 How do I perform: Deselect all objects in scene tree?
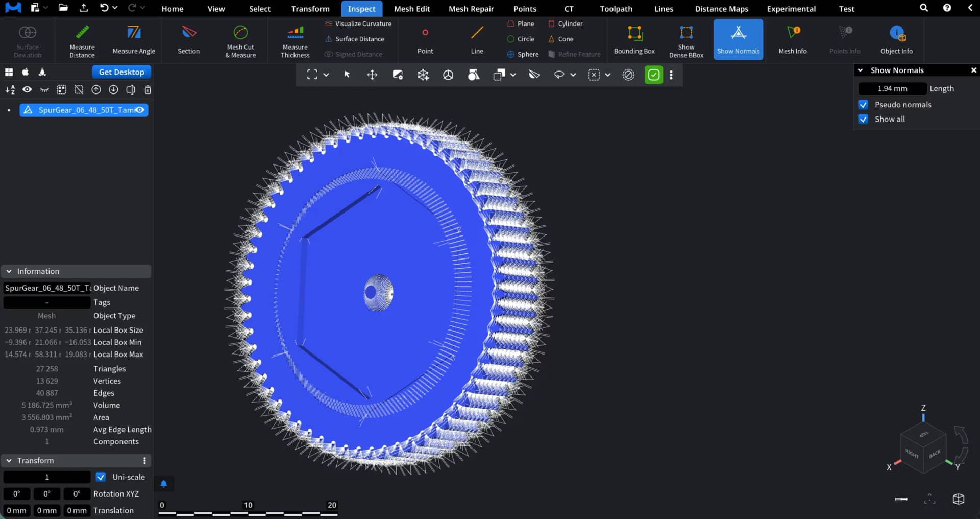point(79,90)
